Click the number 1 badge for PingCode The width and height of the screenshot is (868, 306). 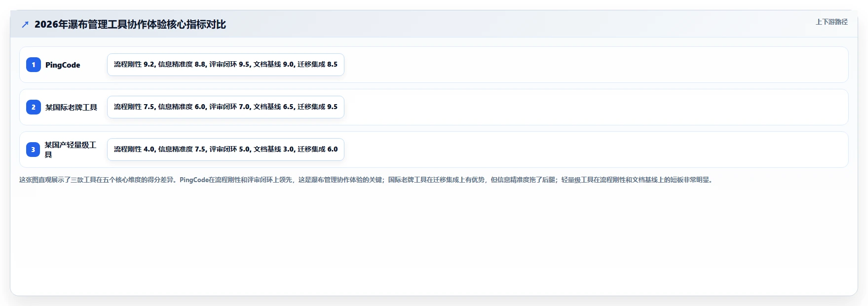point(34,65)
